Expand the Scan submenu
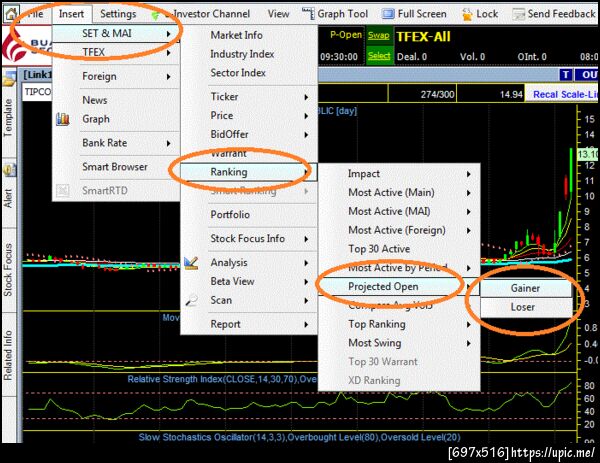 click(x=249, y=300)
